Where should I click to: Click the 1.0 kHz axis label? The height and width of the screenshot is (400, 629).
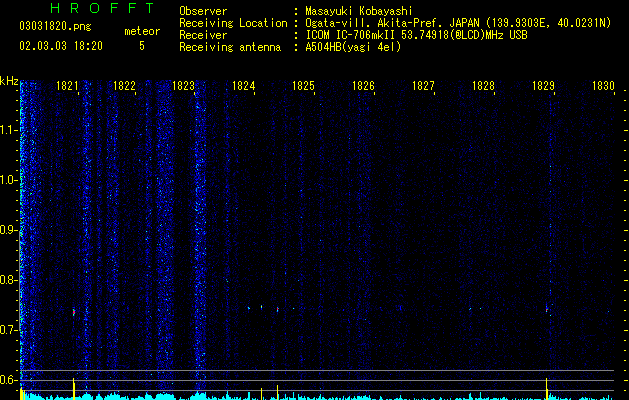tap(8, 180)
